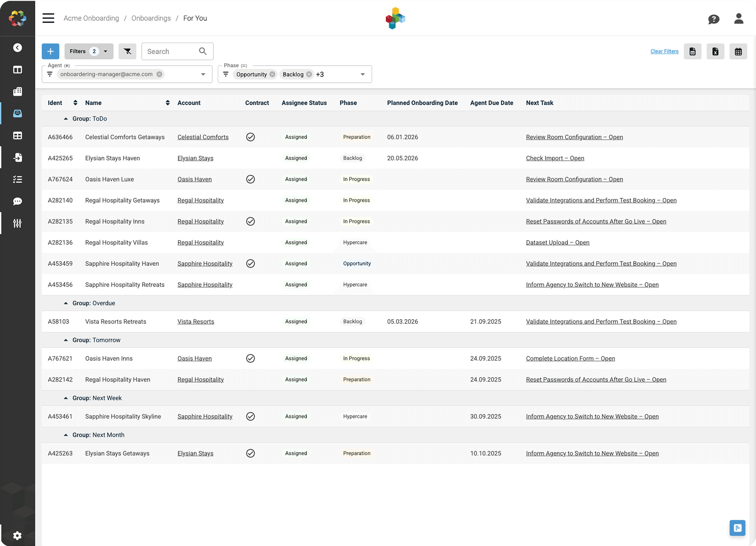Screen dimensions: 756x546
Task: Go to Onboardings breadcrumb
Action: (151, 18)
